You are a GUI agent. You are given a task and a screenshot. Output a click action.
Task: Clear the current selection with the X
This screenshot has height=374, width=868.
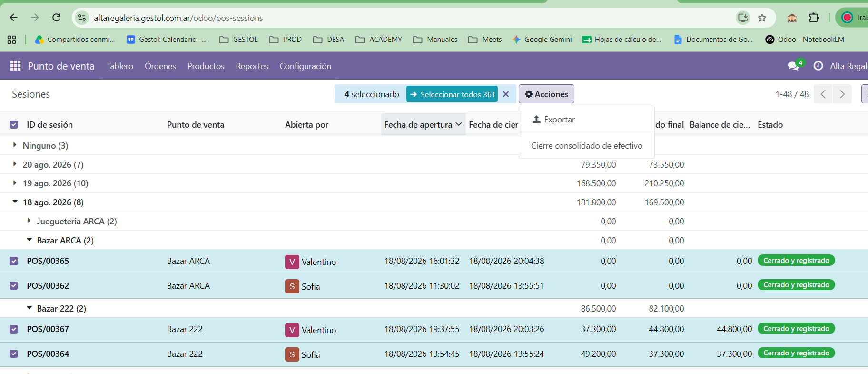click(x=506, y=94)
